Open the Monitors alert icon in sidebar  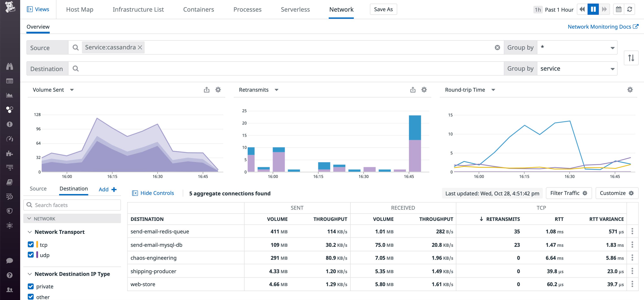click(10, 124)
